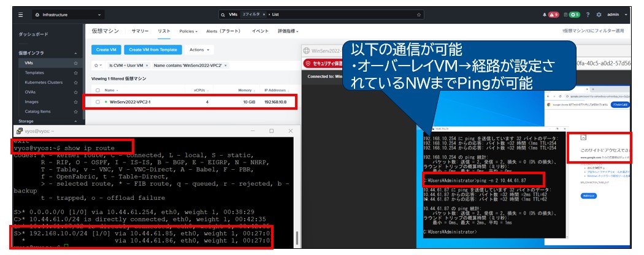644x255 pixels.
Task: Open the Actions dropdown
Action: (x=199, y=49)
